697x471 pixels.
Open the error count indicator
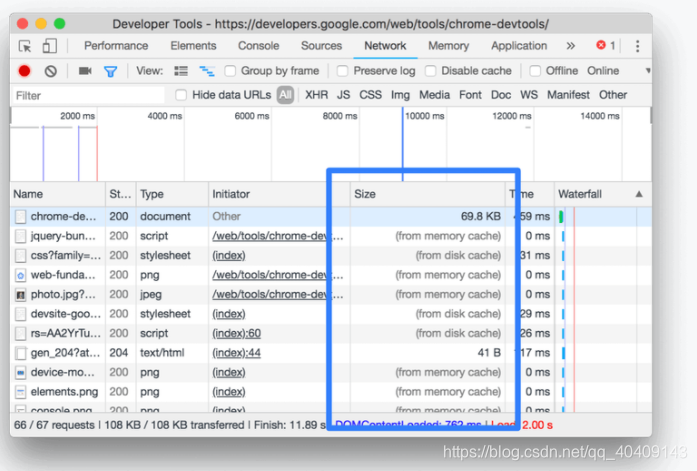pos(606,45)
